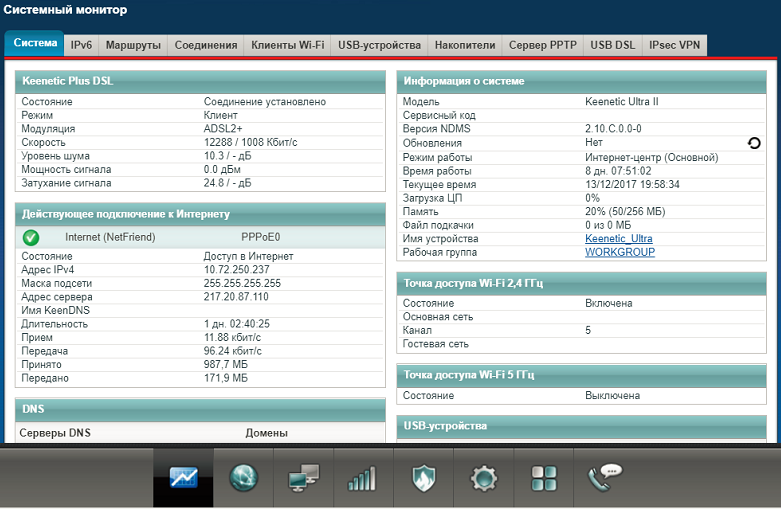Open the security shield icon
The image size is (781, 509).
(x=424, y=478)
